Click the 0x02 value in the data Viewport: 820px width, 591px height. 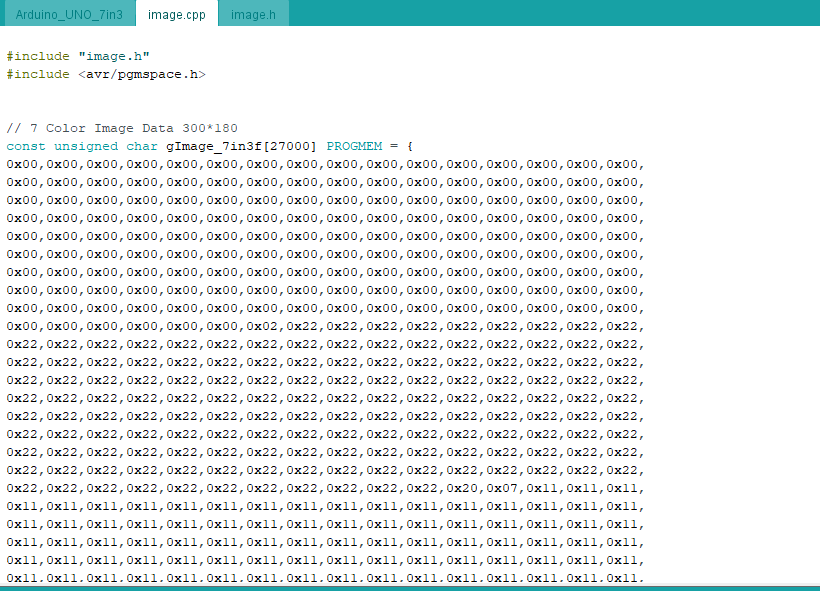pos(262,326)
